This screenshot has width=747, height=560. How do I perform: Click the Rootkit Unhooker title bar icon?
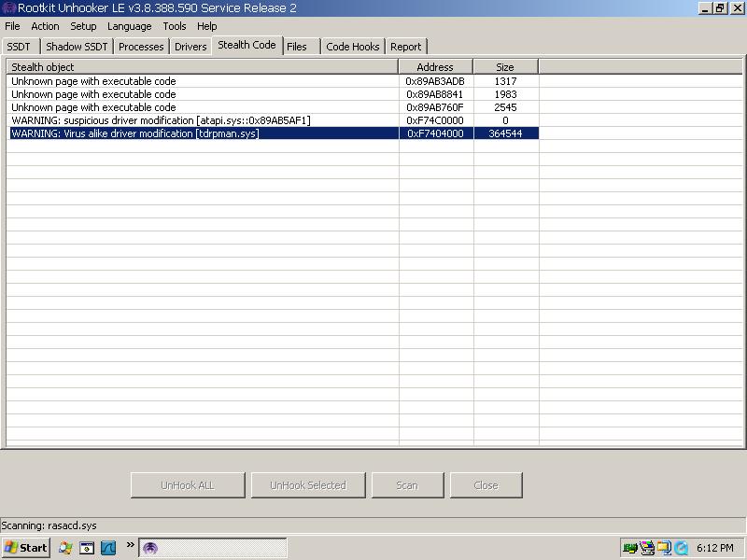8,8
